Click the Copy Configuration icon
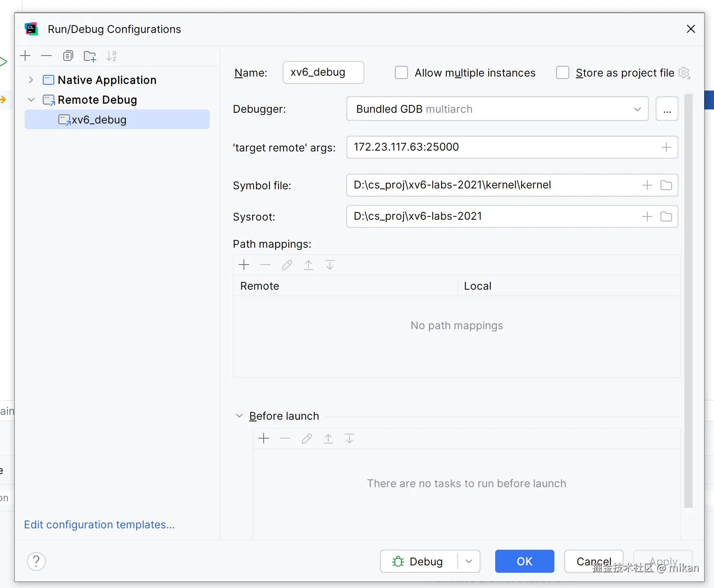 point(68,56)
